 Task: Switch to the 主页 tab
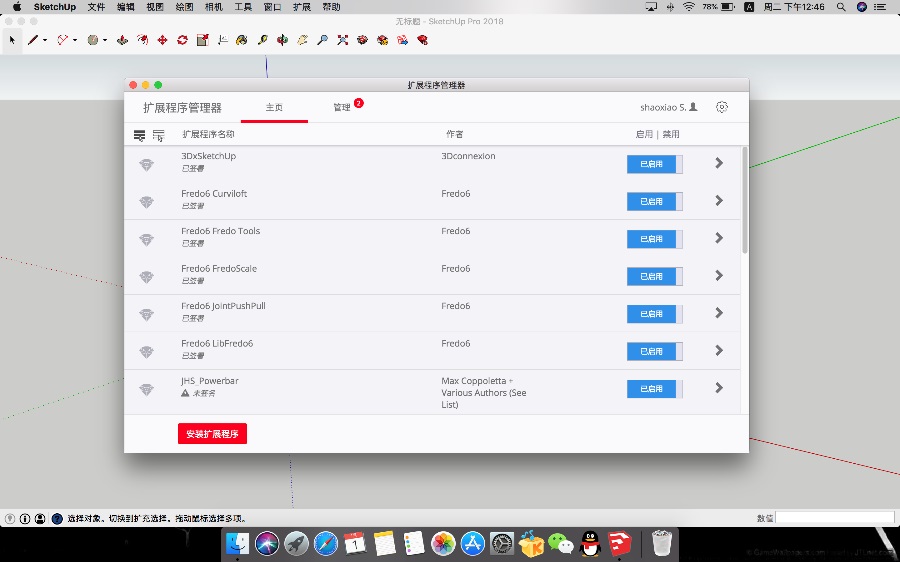coord(274,108)
